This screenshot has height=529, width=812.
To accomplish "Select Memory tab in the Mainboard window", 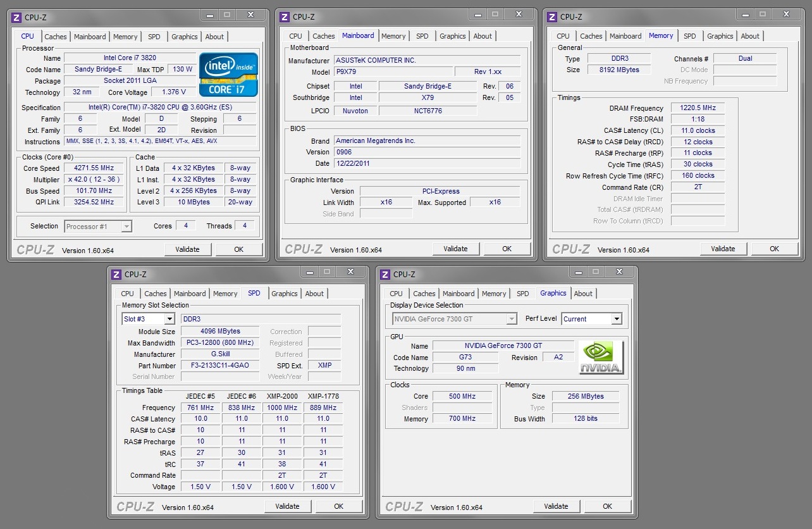I will (393, 36).
